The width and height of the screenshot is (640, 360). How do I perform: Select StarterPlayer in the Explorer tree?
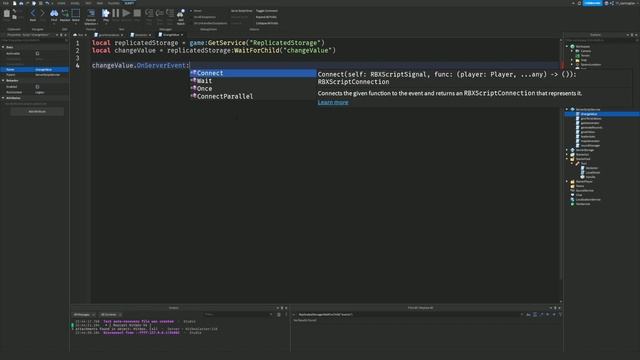[584, 182]
